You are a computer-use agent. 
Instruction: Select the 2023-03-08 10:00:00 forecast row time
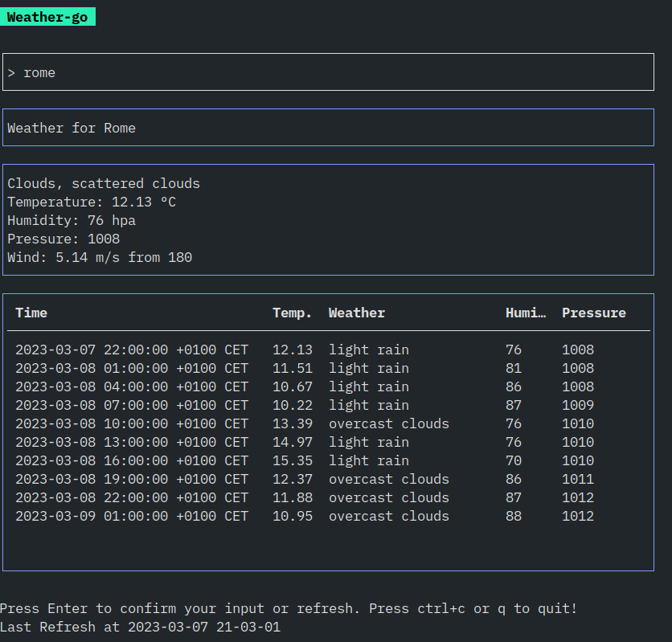point(132,423)
